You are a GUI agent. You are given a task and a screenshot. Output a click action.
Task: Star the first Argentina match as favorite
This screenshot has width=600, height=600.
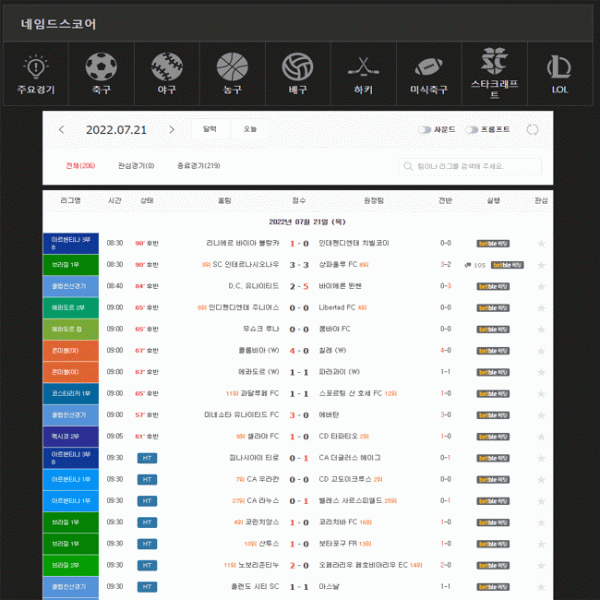click(541, 243)
